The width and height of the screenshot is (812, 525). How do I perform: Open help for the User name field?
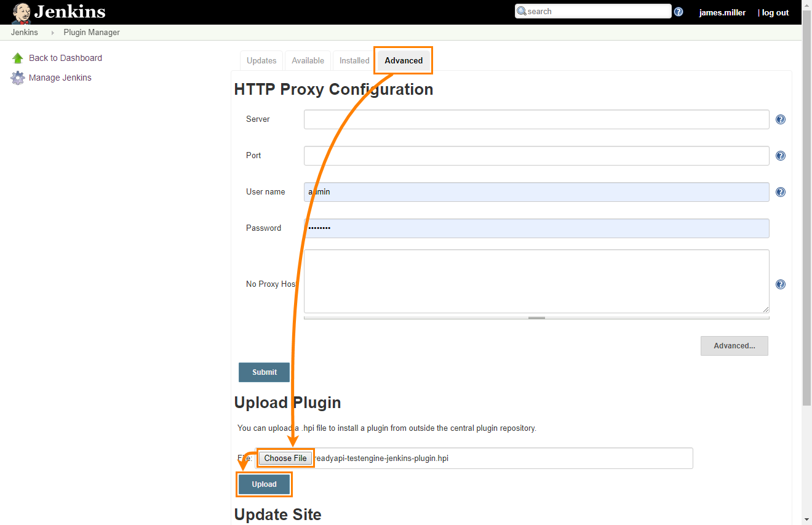point(780,191)
